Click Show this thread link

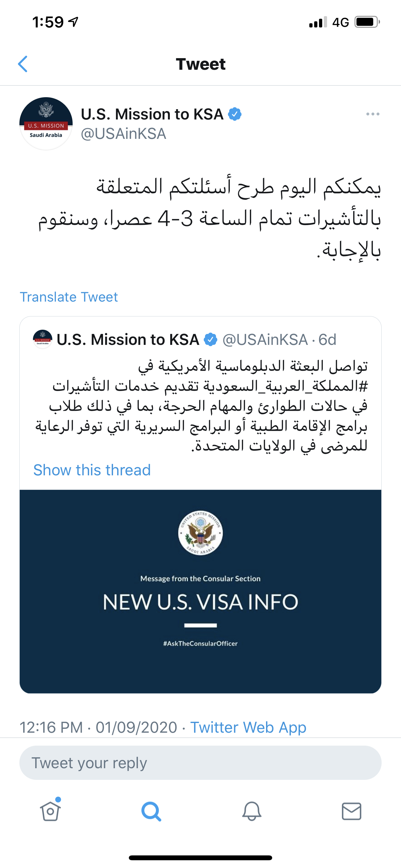click(x=92, y=470)
